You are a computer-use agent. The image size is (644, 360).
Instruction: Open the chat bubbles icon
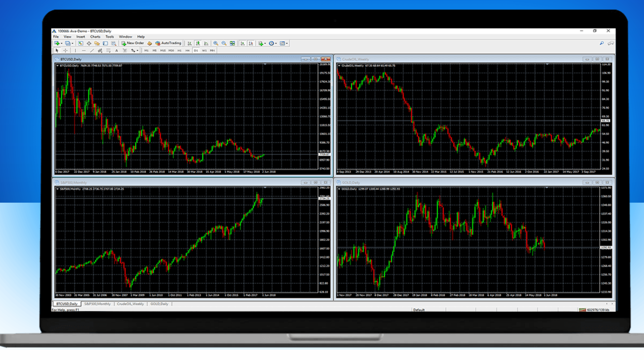pyautogui.click(x=611, y=43)
